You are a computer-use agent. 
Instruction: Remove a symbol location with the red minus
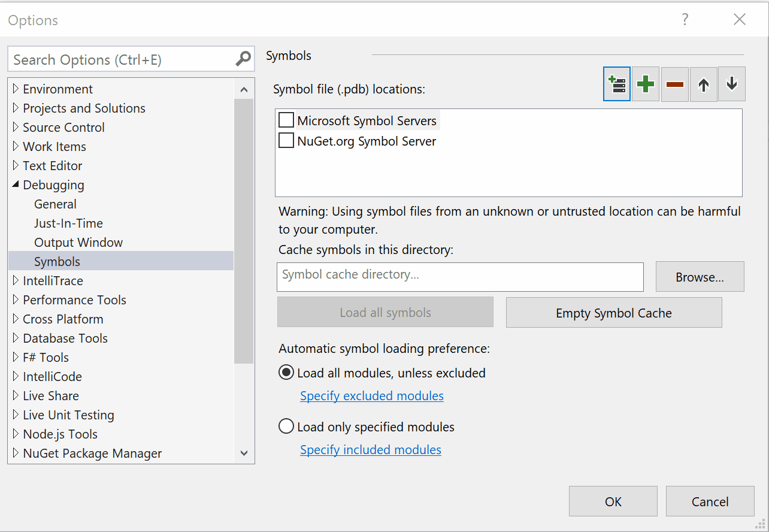674,84
